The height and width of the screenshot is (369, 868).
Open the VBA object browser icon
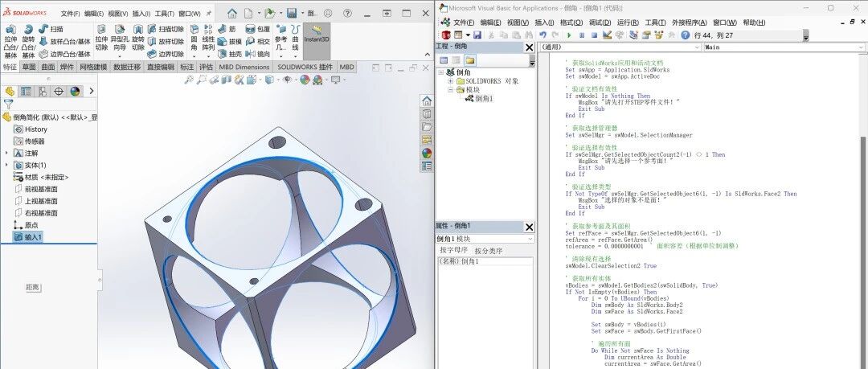pyautogui.click(x=658, y=35)
